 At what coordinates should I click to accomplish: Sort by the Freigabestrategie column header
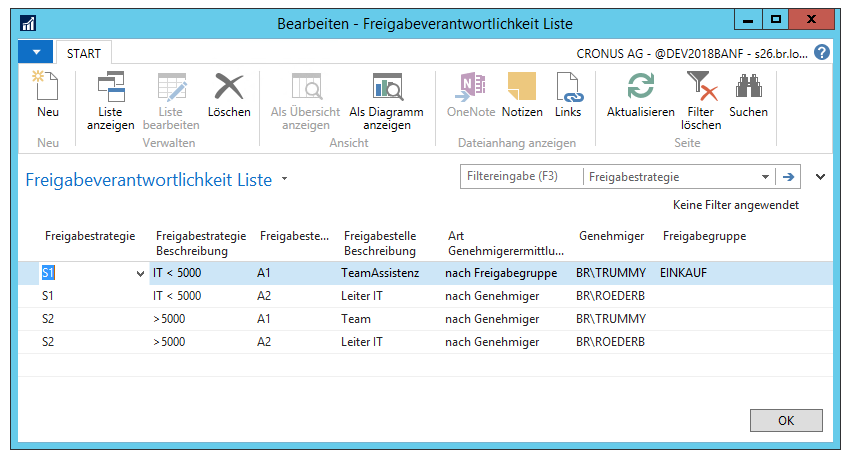tap(90, 236)
